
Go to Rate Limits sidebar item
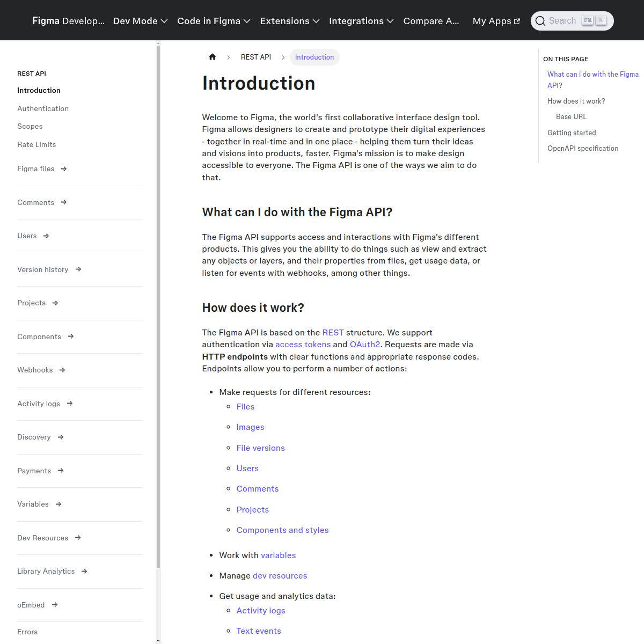click(36, 144)
